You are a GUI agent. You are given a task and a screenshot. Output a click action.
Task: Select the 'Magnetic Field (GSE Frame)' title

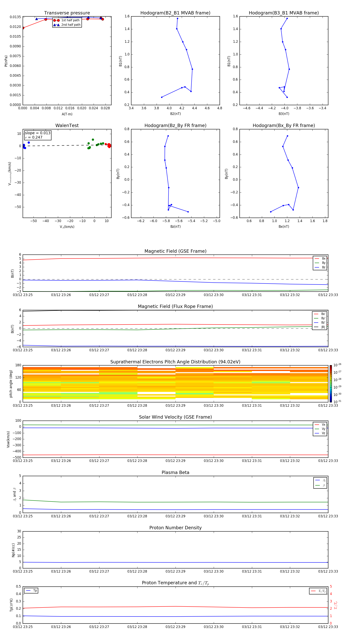(x=175, y=251)
